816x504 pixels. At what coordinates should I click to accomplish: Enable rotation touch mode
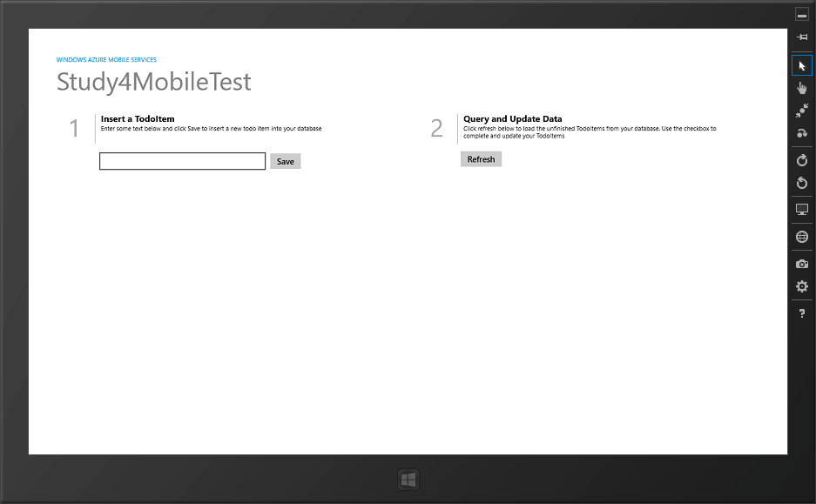coord(802,133)
